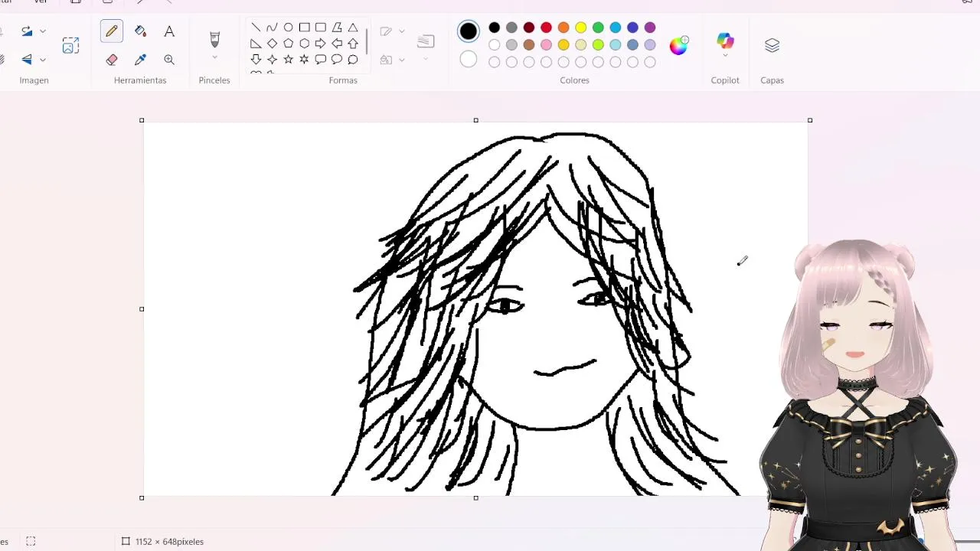Choose the Five-point star shape
The image size is (980, 551).
click(288, 60)
